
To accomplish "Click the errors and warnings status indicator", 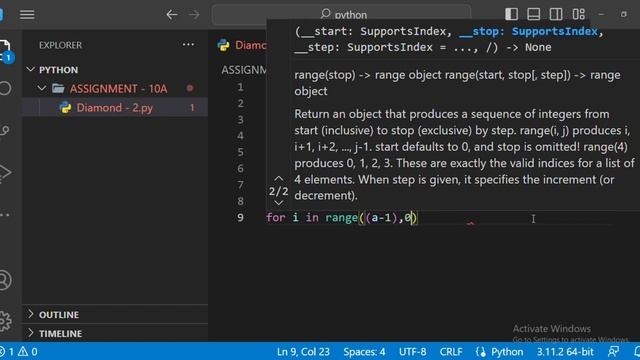I will click(20, 351).
